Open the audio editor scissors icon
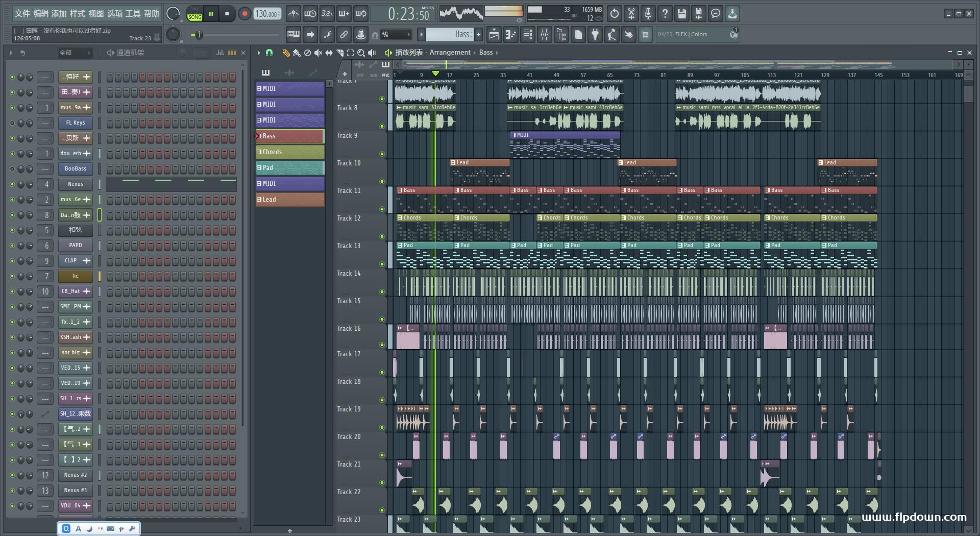 click(x=631, y=14)
